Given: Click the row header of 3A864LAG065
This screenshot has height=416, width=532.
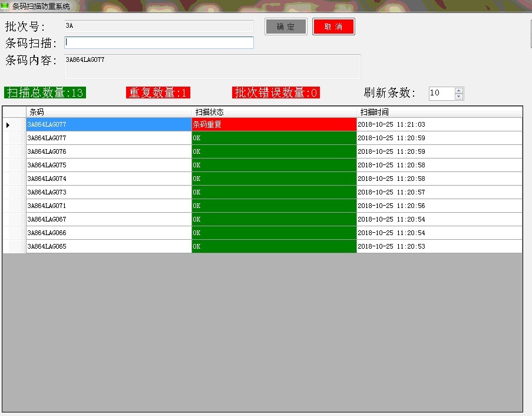Looking at the screenshot, I should click(14, 247).
